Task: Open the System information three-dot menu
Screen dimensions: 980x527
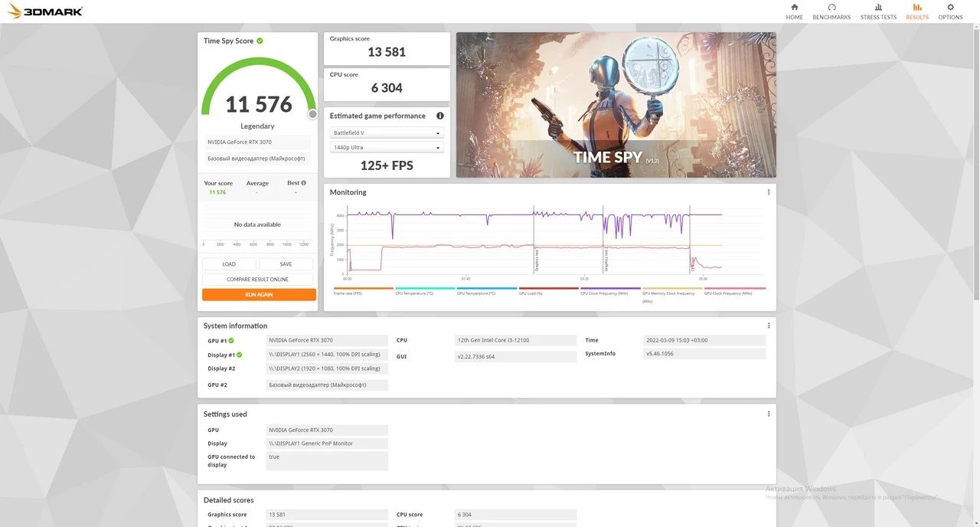Action: 769,326
